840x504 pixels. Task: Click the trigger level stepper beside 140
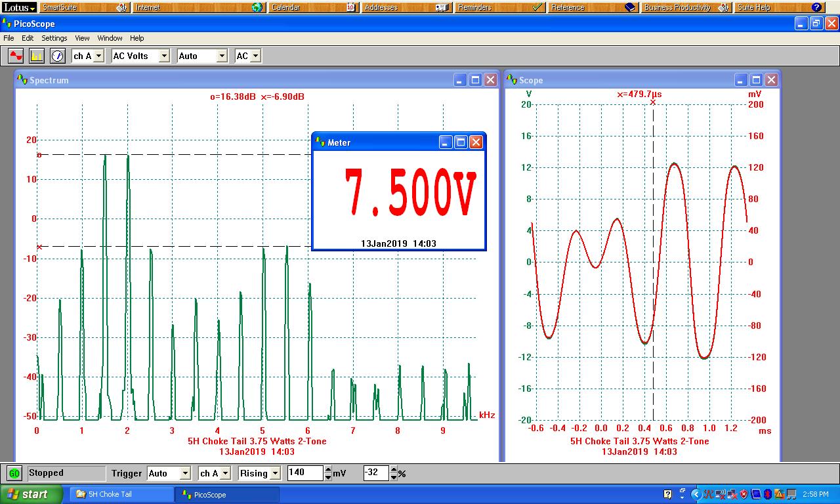(x=328, y=473)
